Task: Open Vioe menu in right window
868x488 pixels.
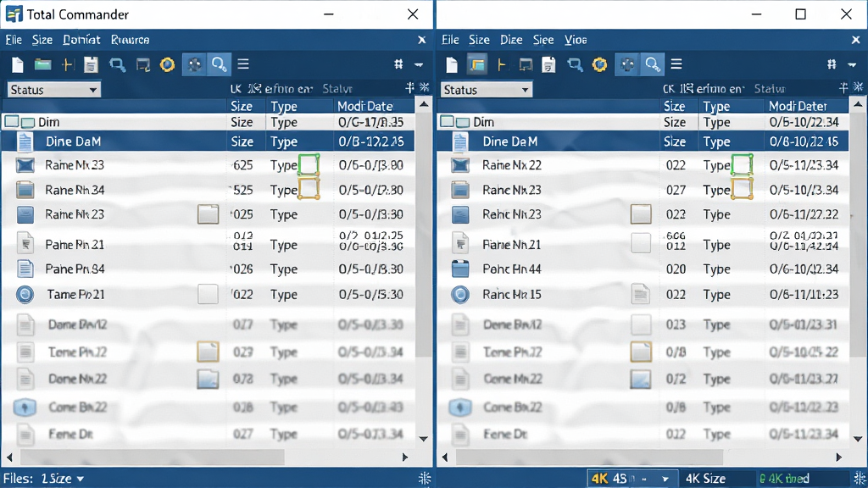Action: [576, 40]
